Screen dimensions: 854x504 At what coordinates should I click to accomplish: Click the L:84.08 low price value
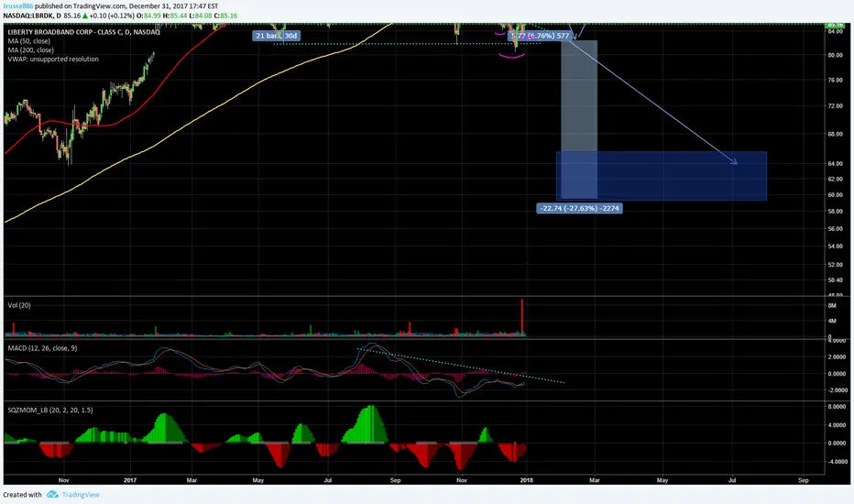click(201, 16)
